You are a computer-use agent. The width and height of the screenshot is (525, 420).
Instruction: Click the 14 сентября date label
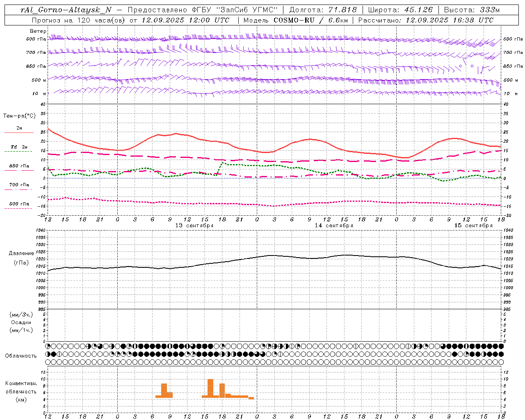(x=334, y=226)
